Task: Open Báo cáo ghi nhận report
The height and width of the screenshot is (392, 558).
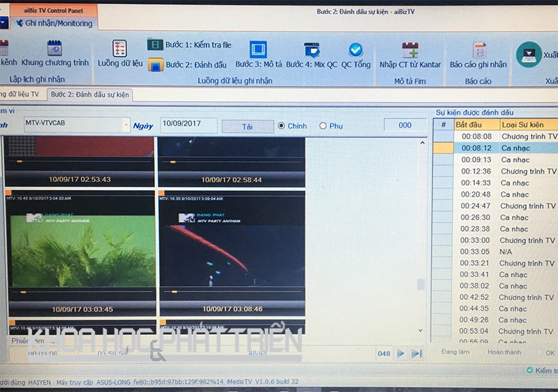Action: click(x=478, y=50)
